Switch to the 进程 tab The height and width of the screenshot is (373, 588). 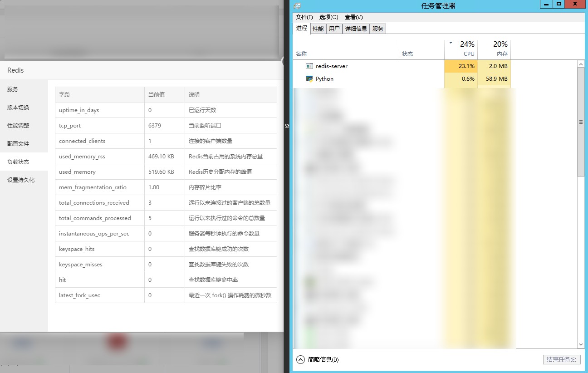tap(302, 28)
